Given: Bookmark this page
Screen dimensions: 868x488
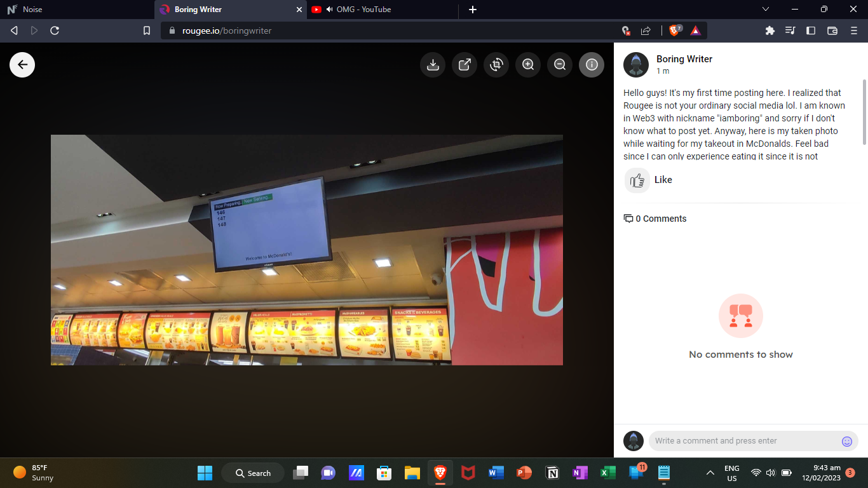Looking at the screenshot, I should [x=147, y=30].
